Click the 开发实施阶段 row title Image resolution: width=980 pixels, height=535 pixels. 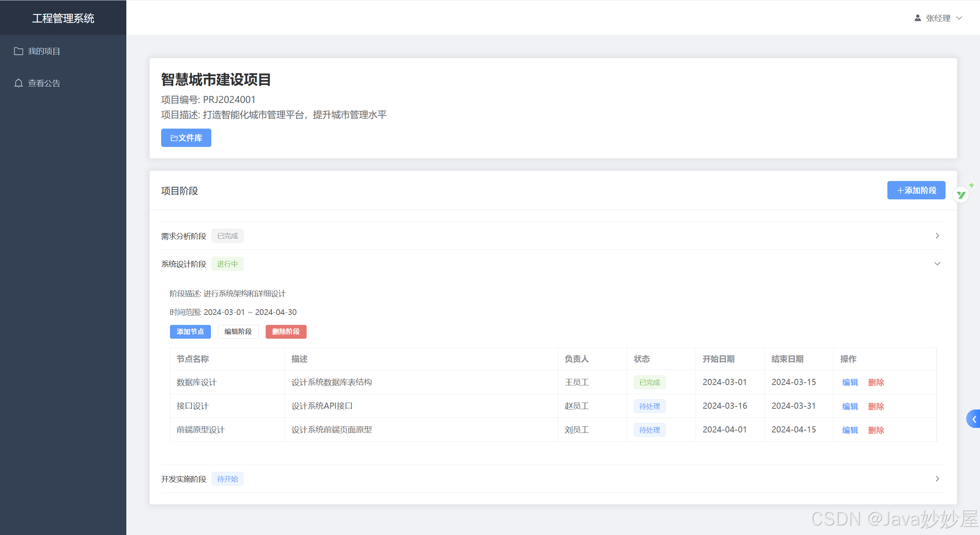pyautogui.click(x=183, y=479)
